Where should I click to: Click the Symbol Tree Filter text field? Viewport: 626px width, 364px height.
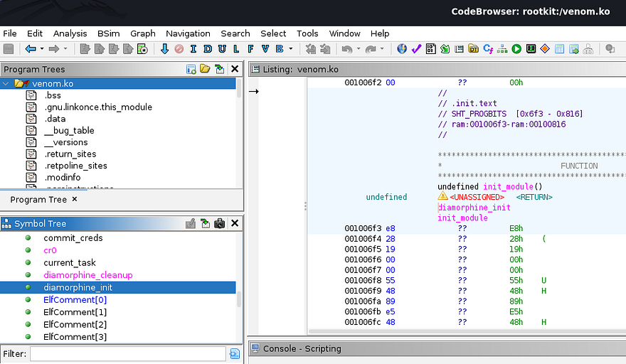[x=128, y=353]
